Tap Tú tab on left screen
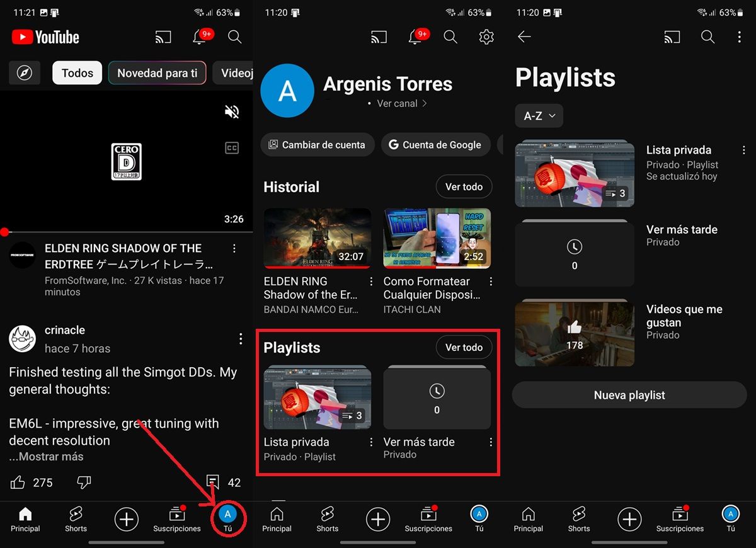The height and width of the screenshot is (548, 756). (x=227, y=519)
